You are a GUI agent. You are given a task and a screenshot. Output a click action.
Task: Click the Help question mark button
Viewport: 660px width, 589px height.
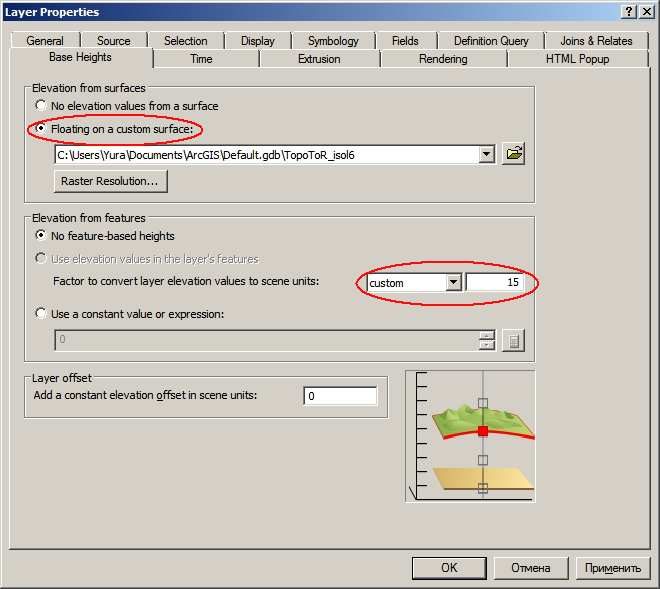[628, 12]
